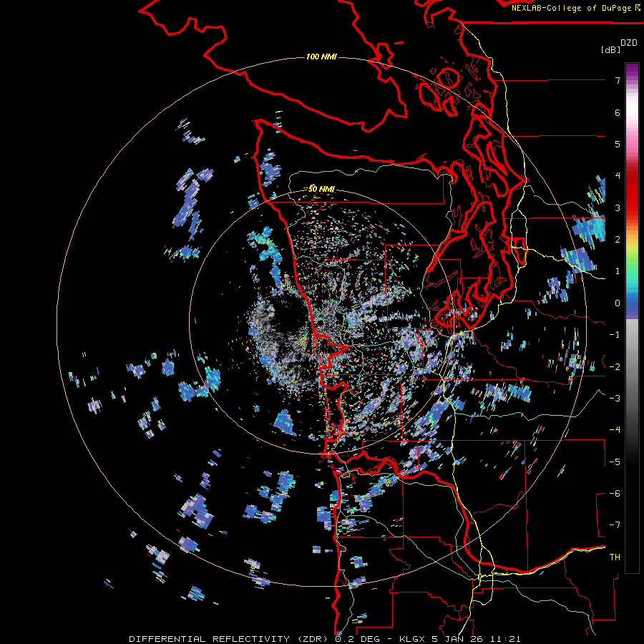Click the -5 value on the dB scale
The image size is (644, 644).
point(615,462)
